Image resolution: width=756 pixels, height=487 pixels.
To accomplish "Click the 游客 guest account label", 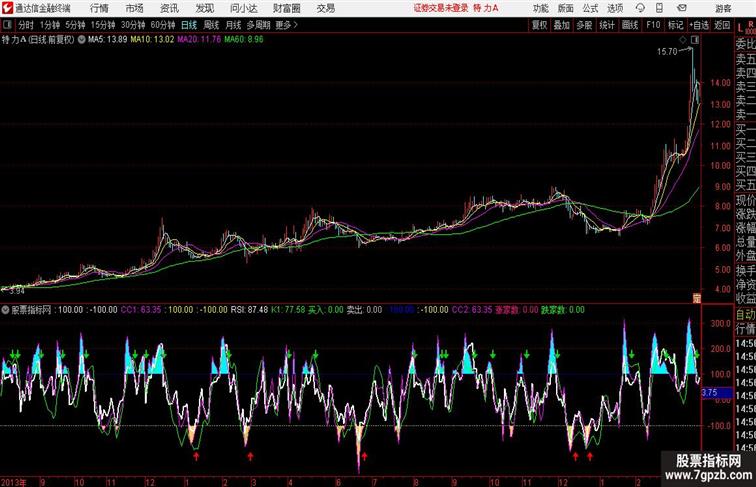I will (x=723, y=8).
